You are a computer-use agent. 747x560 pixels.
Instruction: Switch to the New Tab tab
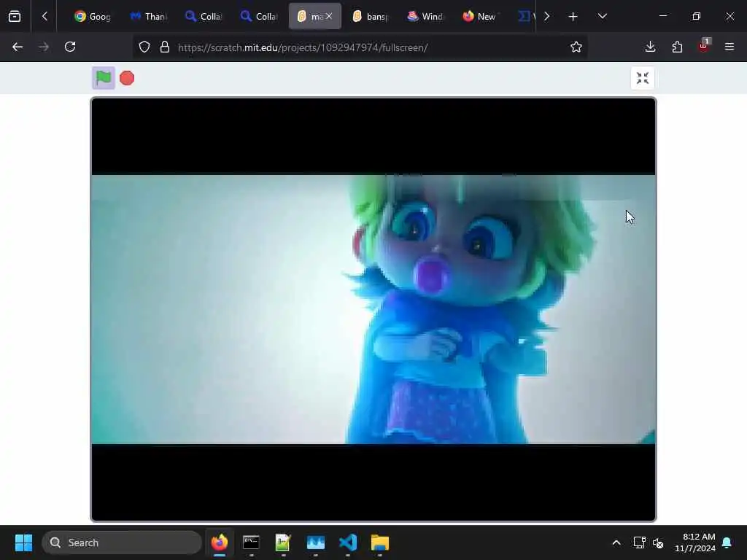481,17
